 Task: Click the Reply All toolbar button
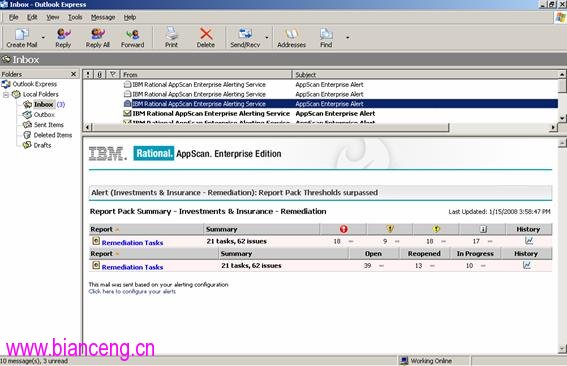[98, 37]
